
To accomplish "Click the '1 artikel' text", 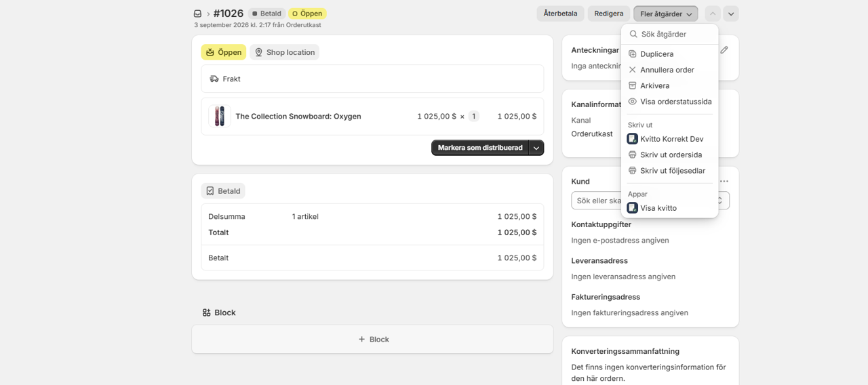I will (x=305, y=217).
